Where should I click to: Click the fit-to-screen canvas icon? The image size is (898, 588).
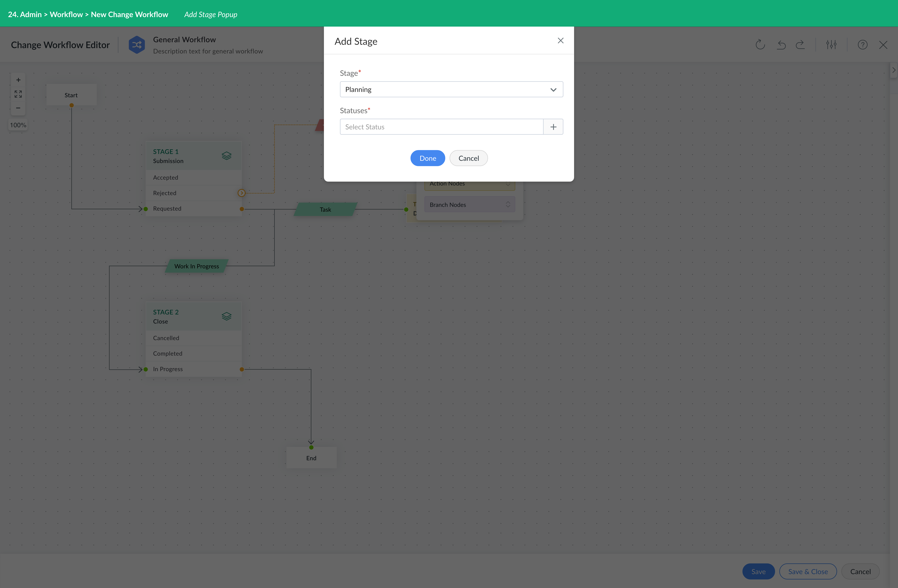[18, 94]
